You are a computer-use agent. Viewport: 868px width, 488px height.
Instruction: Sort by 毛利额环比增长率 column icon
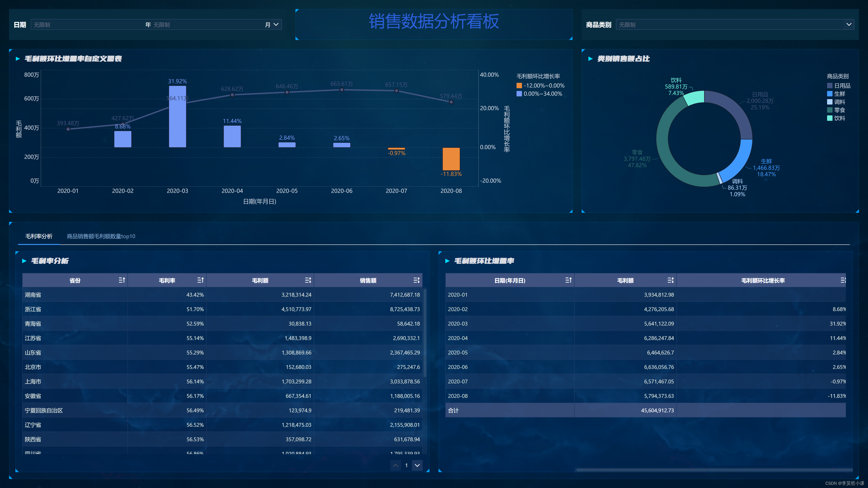coord(843,280)
